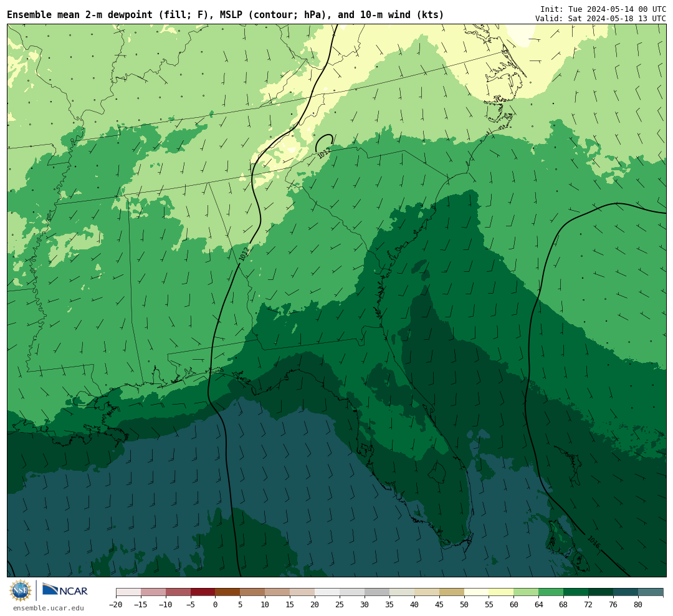
Task: Pick the 20 to 25 colorbar swatch
Action: tap(328, 592)
